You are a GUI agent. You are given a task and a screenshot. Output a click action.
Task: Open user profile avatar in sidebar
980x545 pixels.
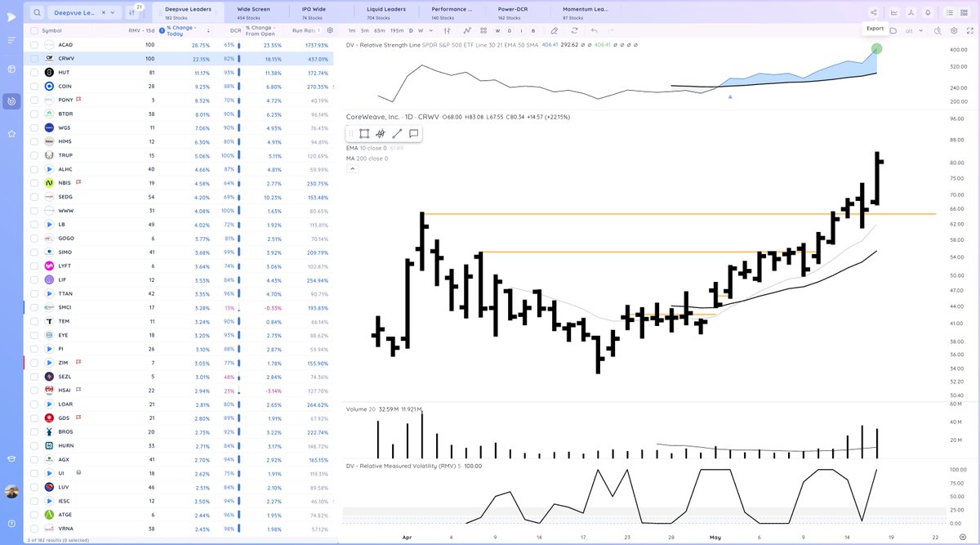(x=11, y=492)
